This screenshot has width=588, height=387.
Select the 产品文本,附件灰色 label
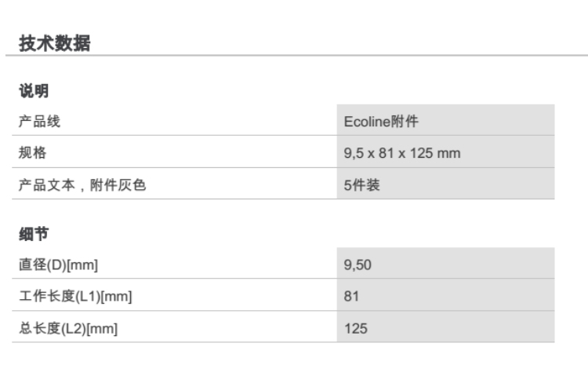click(82, 185)
